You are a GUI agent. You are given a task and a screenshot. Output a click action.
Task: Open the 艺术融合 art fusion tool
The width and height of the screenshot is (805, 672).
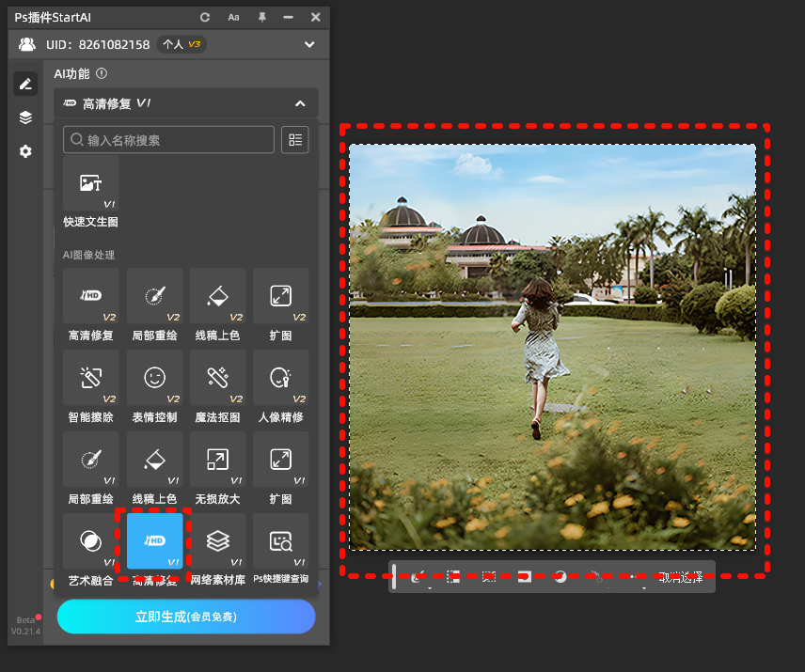pyautogui.click(x=90, y=541)
